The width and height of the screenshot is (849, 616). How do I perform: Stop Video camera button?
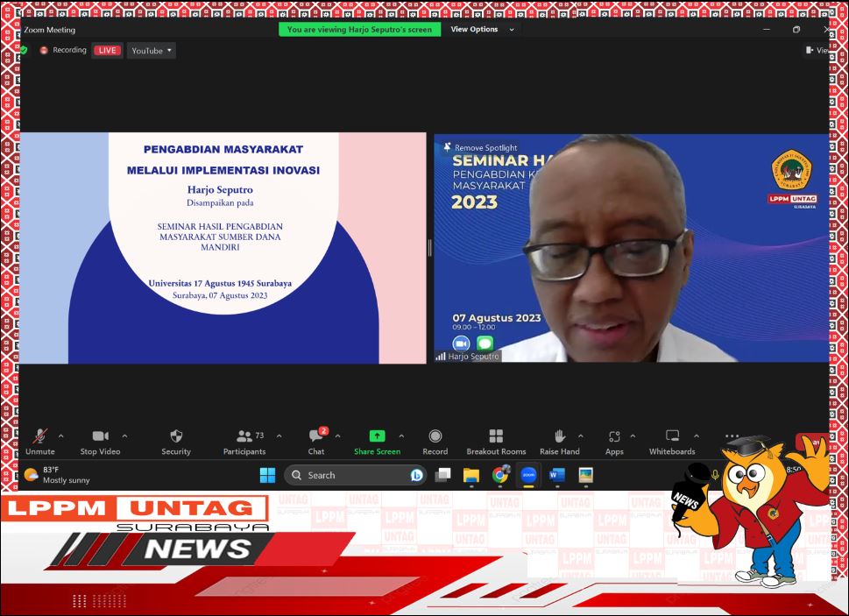[100, 442]
